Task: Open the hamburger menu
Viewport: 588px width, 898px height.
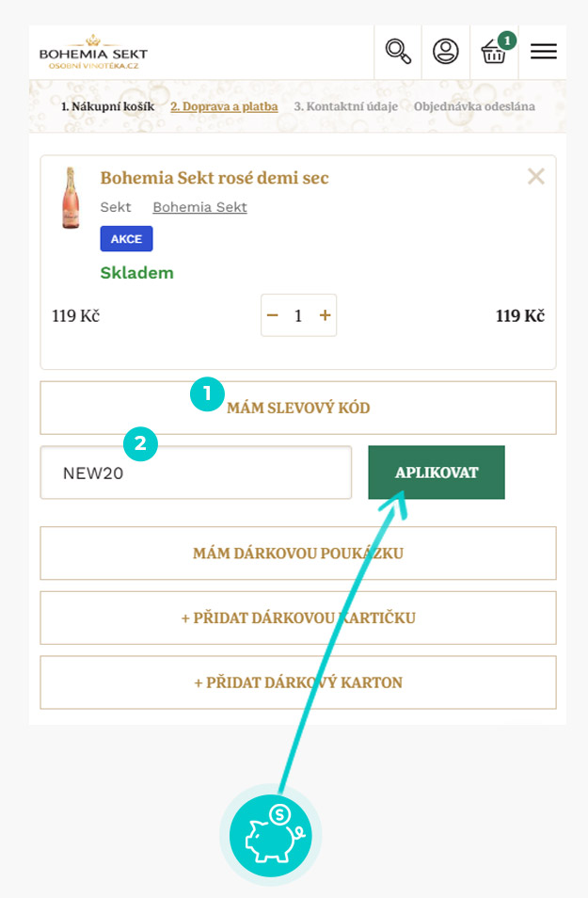Action: click(543, 52)
